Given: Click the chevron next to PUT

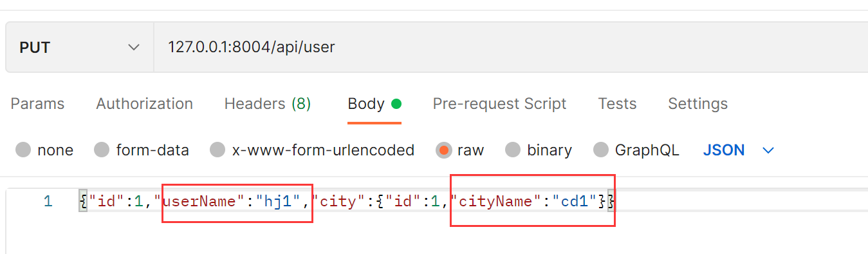Looking at the screenshot, I should [x=134, y=48].
